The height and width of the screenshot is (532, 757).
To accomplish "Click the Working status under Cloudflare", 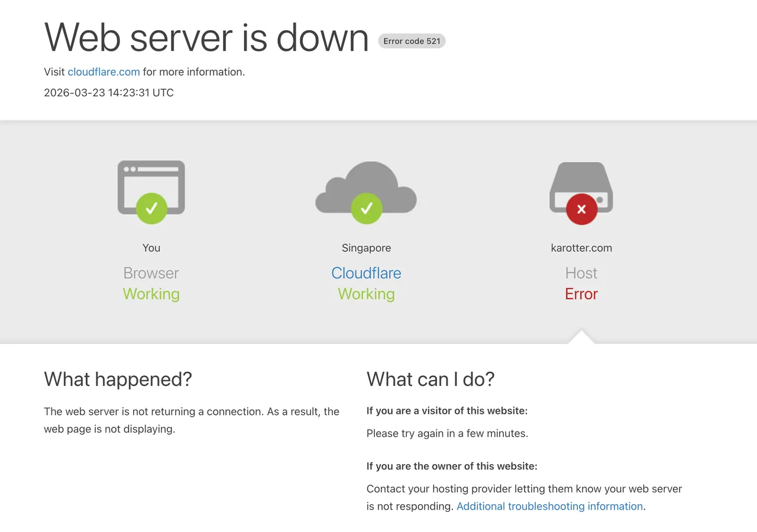I will coord(366,294).
